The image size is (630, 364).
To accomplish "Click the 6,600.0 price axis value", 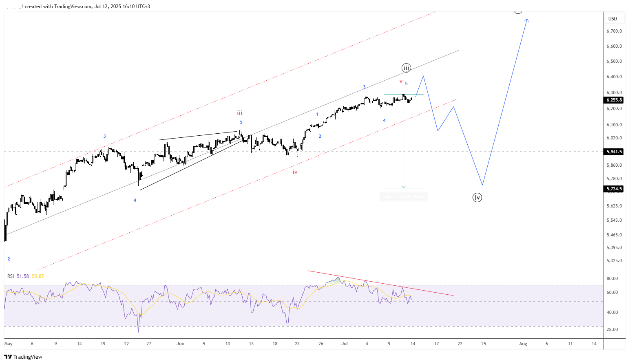I will [614, 46].
